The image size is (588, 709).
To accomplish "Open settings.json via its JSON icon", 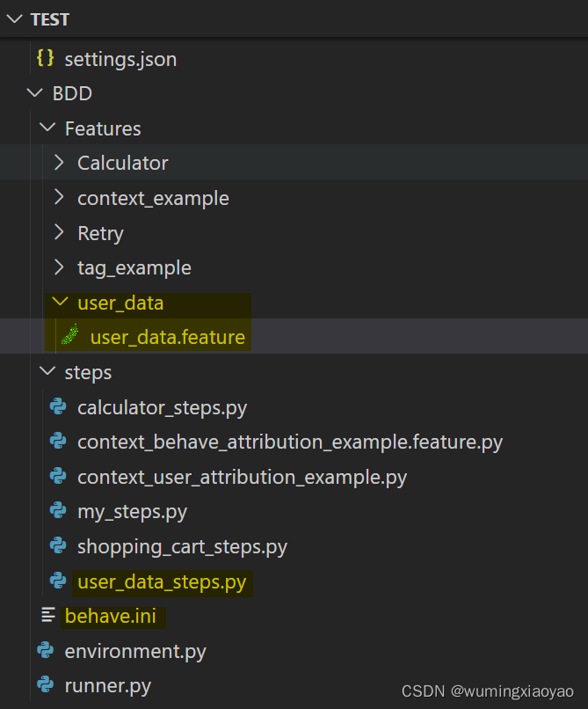I will (x=48, y=59).
